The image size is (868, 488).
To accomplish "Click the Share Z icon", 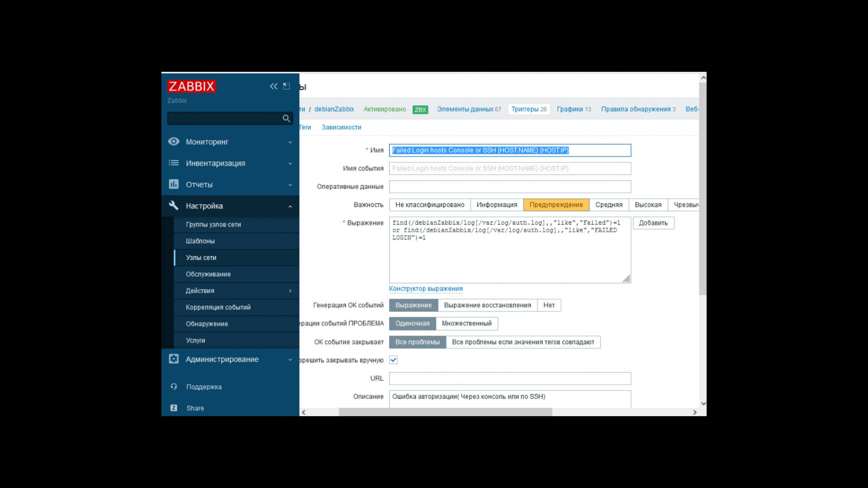I will point(174,408).
